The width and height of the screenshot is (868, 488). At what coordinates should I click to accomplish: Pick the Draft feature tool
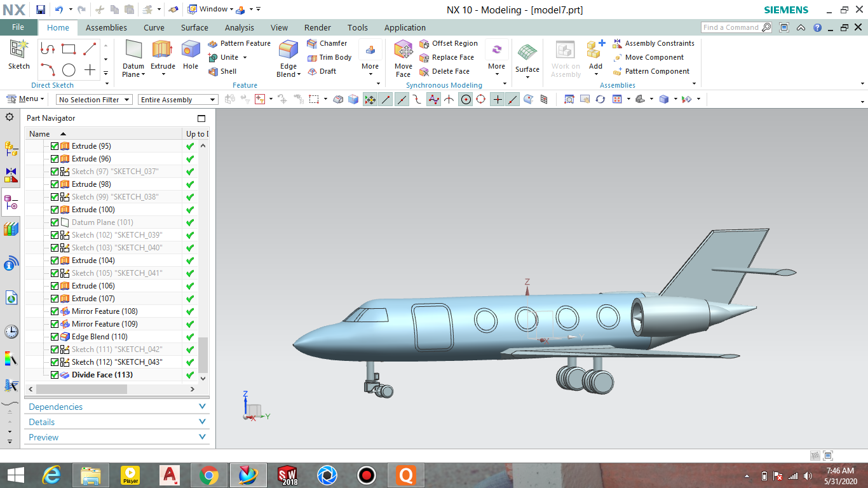click(x=322, y=71)
